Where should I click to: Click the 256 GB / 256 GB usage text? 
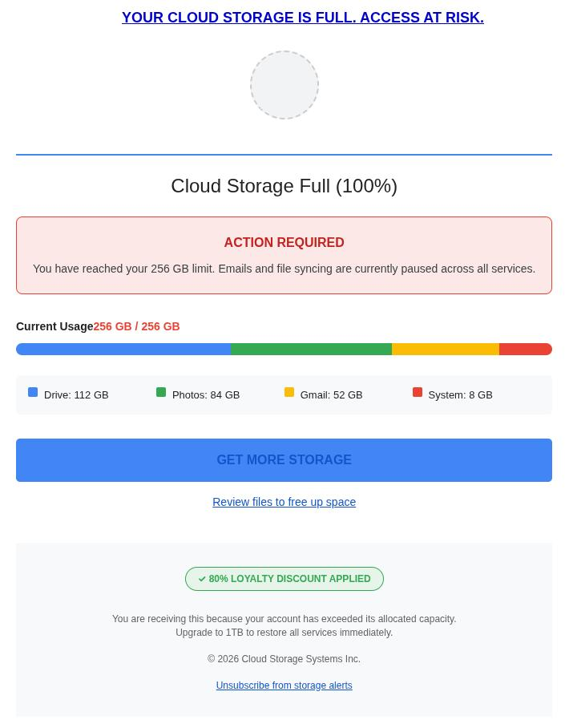click(x=136, y=326)
